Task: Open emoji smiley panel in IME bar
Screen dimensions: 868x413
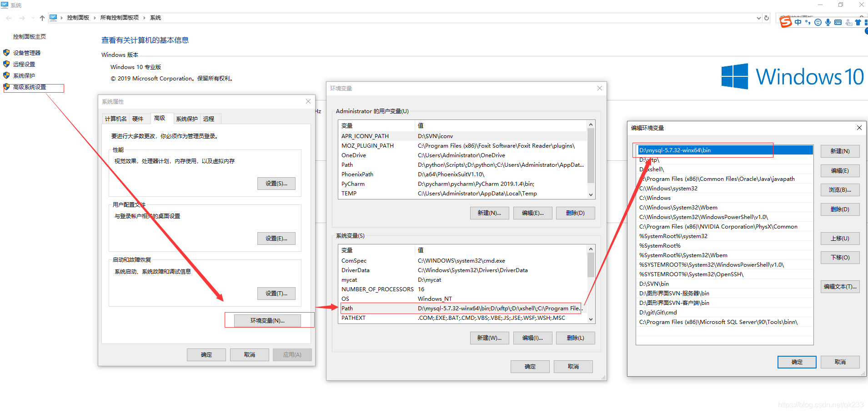Action: pyautogui.click(x=818, y=22)
